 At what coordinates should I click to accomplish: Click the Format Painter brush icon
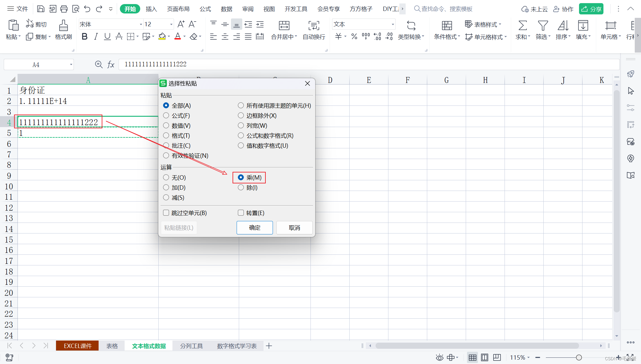pos(63,26)
